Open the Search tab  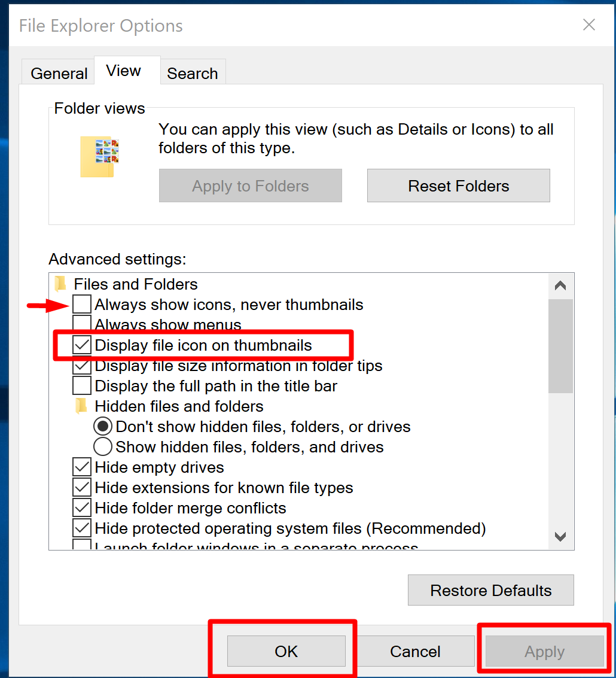pyautogui.click(x=193, y=72)
